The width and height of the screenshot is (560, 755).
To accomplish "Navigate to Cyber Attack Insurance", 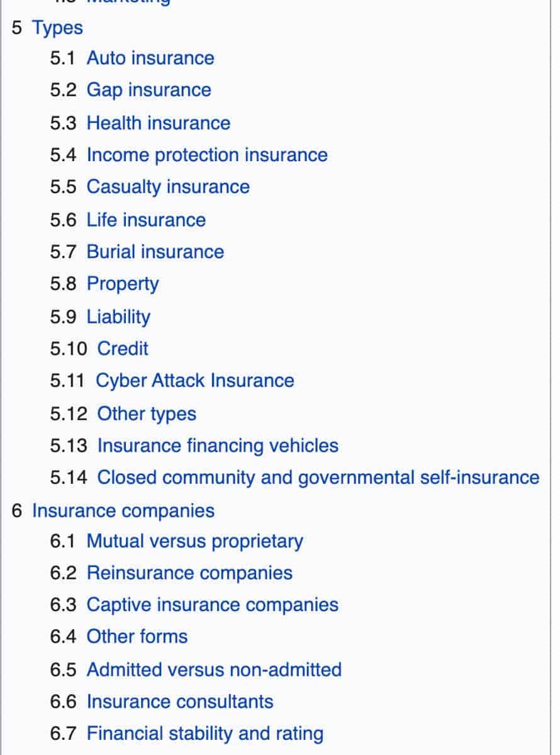I will tap(195, 381).
